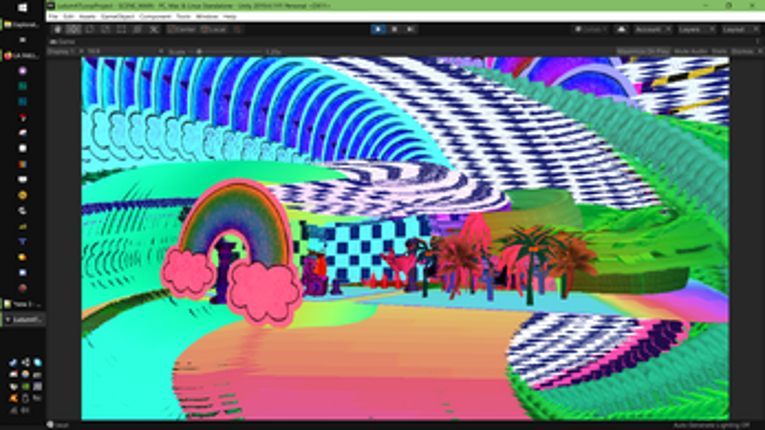Toggle Maximize On Play
Image resolution: width=765 pixels, height=430 pixels.
point(643,51)
